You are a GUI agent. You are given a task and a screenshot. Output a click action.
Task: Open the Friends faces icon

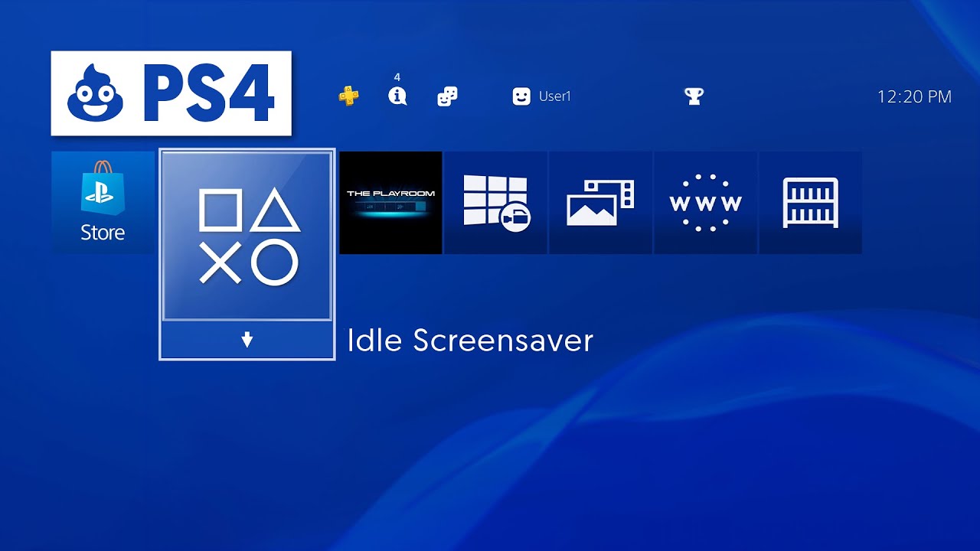pos(447,96)
